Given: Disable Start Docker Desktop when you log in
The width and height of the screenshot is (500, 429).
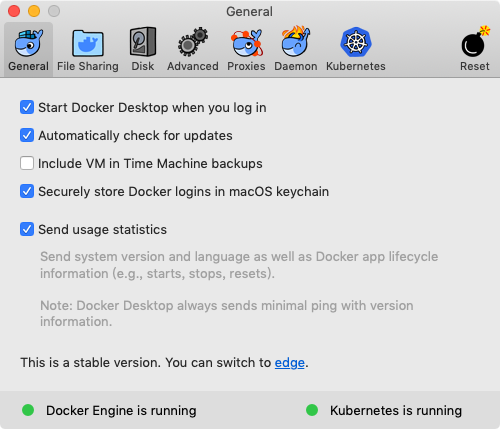Looking at the screenshot, I should coord(27,107).
